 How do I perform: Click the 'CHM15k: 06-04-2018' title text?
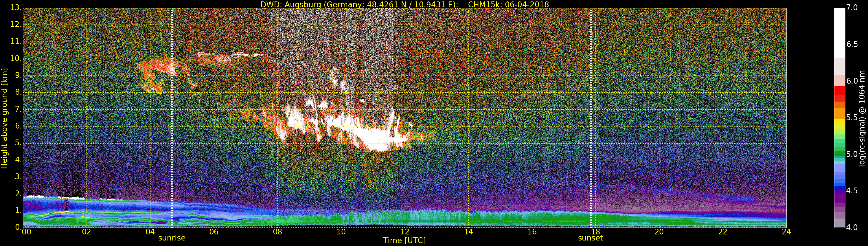[508, 4]
